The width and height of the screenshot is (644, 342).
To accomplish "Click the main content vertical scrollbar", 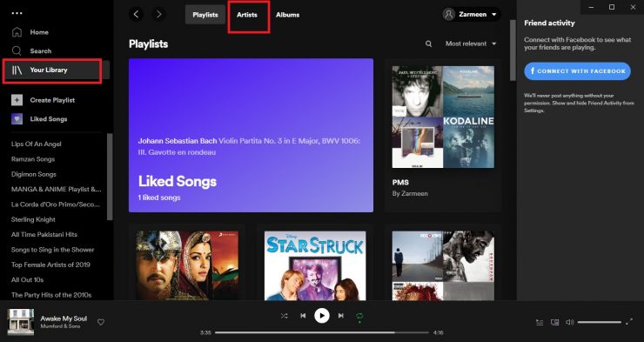I will point(513,50).
